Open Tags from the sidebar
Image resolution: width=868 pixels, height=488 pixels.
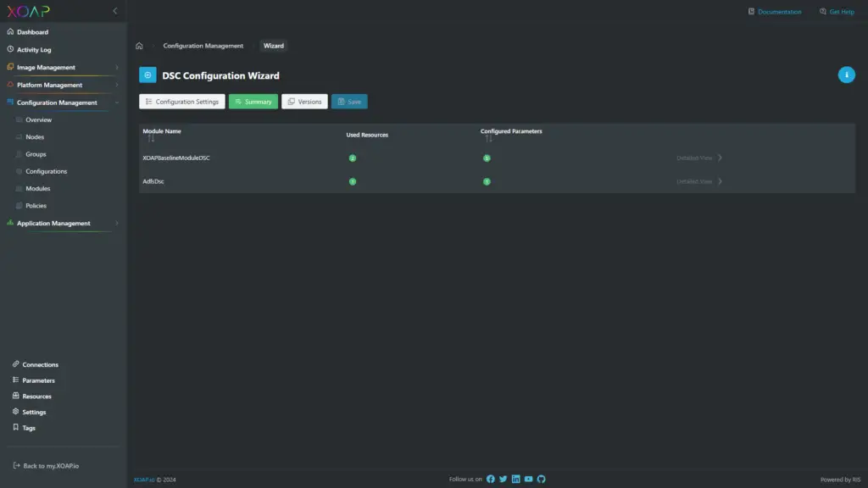point(28,428)
